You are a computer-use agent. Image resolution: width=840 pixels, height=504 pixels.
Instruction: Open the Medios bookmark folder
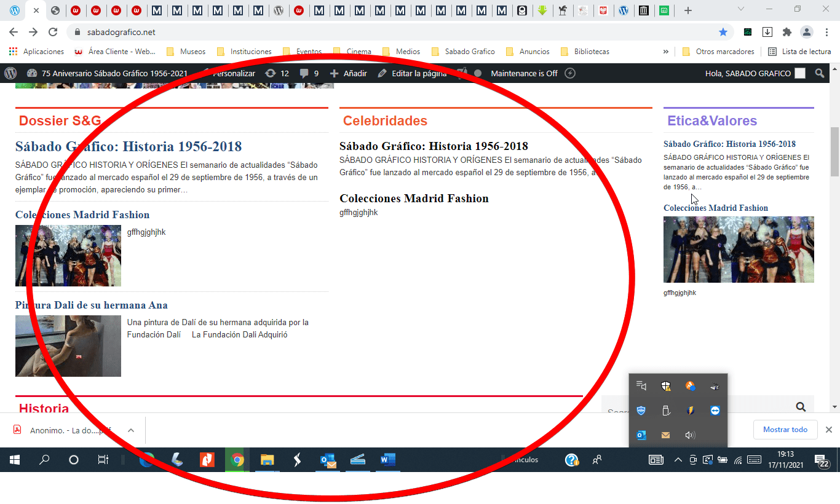click(x=402, y=52)
